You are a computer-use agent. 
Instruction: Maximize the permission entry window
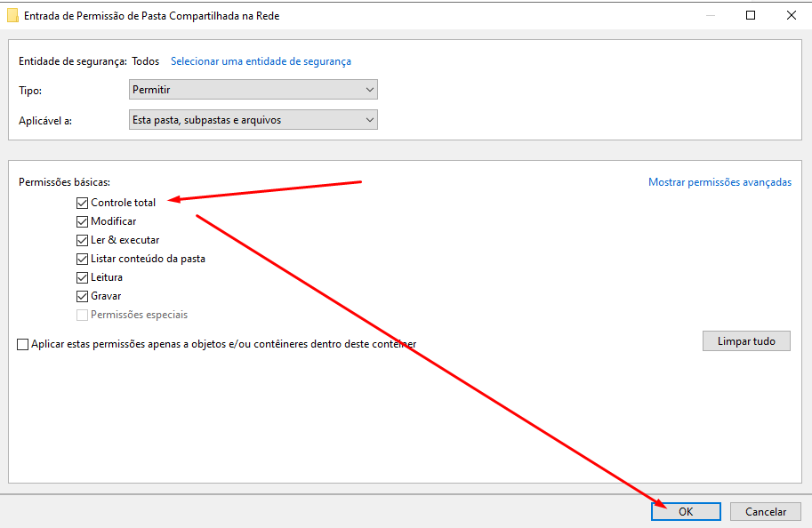(x=751, y=15)
